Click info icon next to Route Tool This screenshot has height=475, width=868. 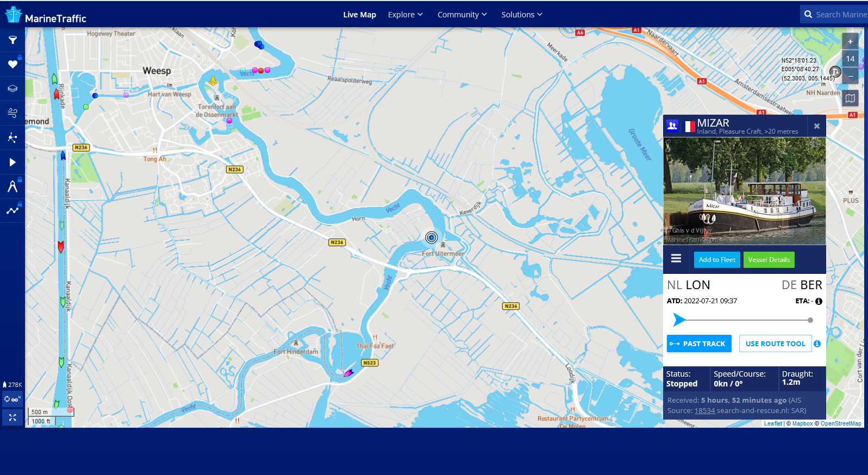(x=817, y=343)
